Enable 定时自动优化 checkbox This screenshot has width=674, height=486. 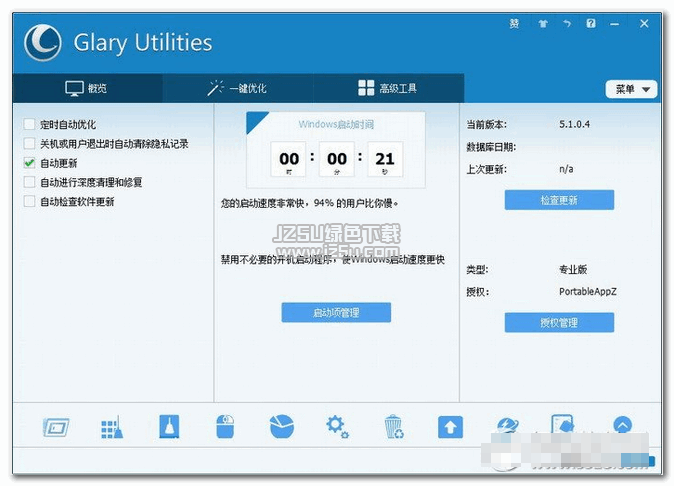tap(29, 125)
